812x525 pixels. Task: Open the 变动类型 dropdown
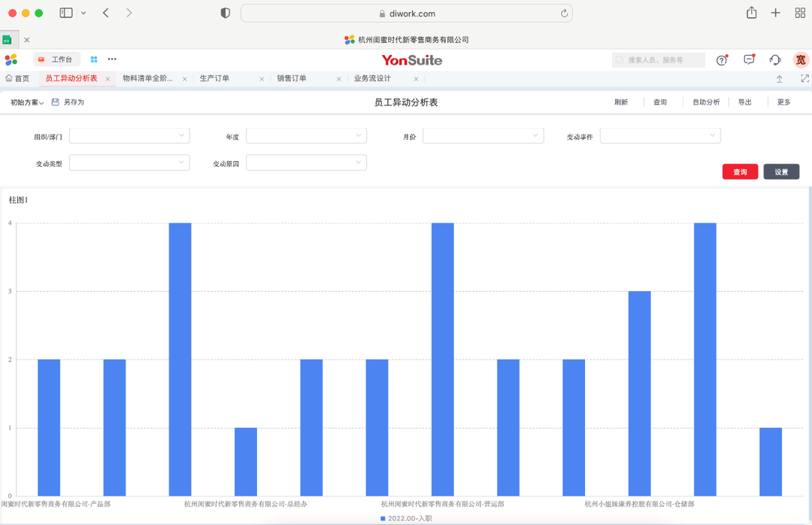[129, 162]
